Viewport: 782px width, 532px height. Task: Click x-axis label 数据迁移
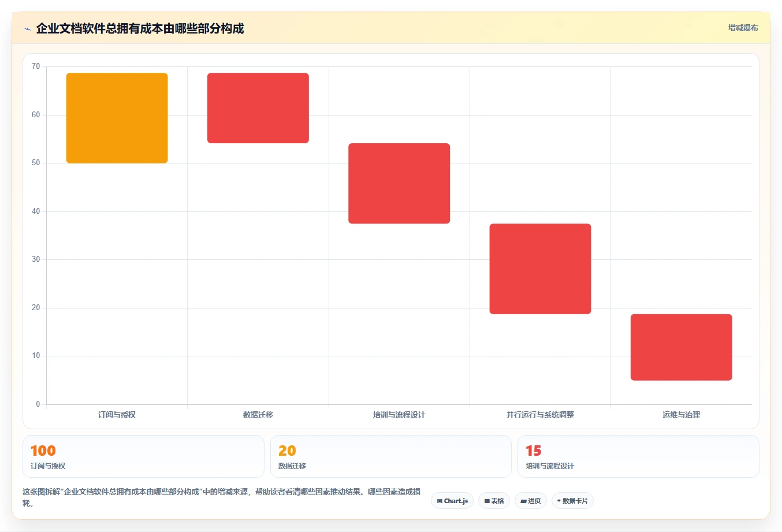click(258, 415)
